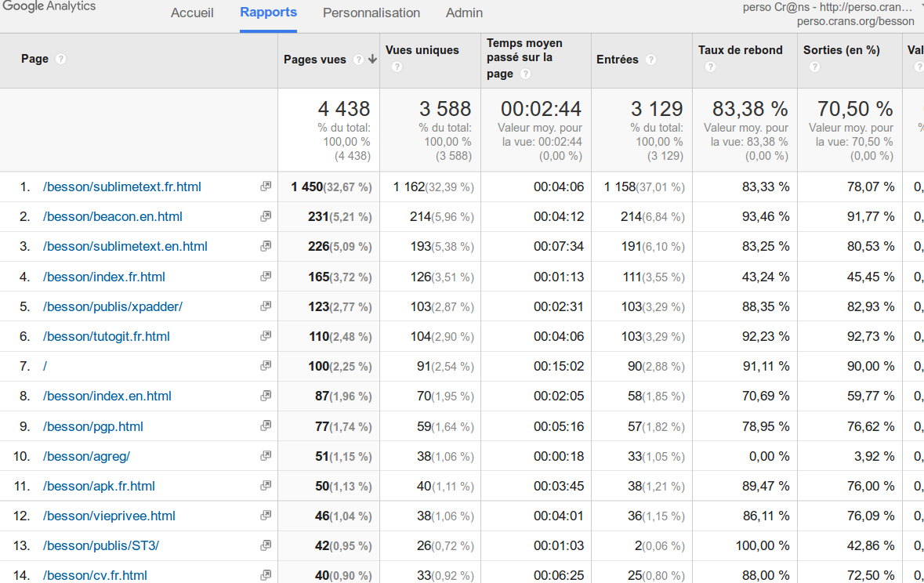Viewport: 924px width, 583px height.
Task: Toggle sort arrow on Pages vues column
Action: click(x=372, y=60)
